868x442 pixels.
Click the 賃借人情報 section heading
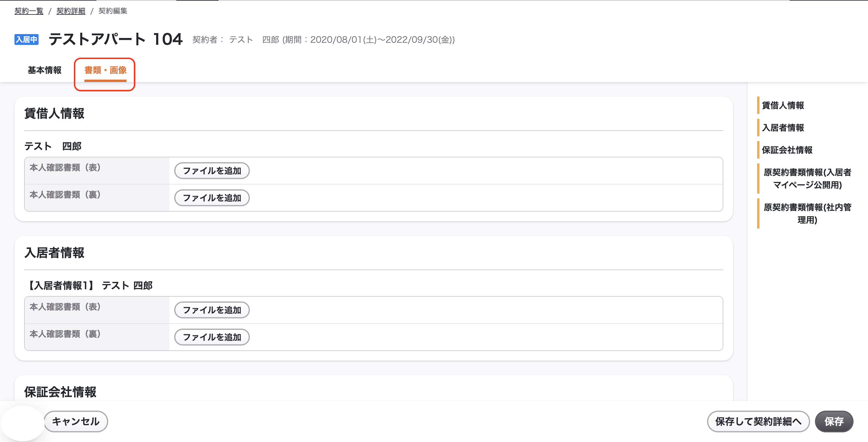(54, 114)
